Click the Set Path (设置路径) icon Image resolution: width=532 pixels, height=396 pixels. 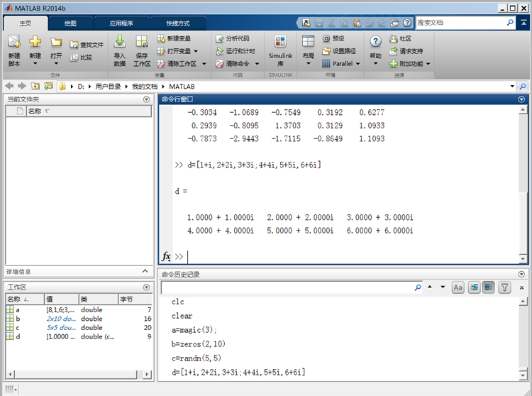tap(326, 51)
